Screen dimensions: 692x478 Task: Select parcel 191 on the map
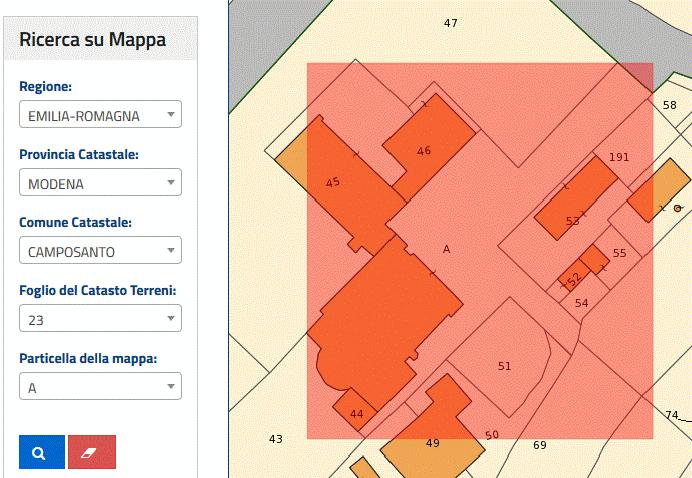click(619, 157)
